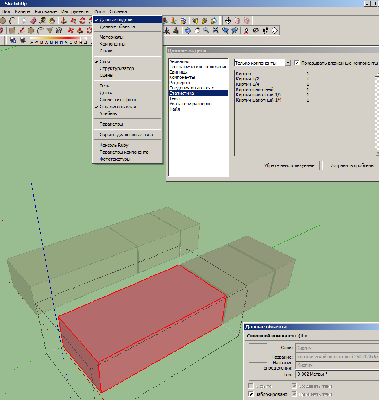The image size is (379, 400).
Task: Select the Zoom magnifier tool
Action: [x=206, y=31]
